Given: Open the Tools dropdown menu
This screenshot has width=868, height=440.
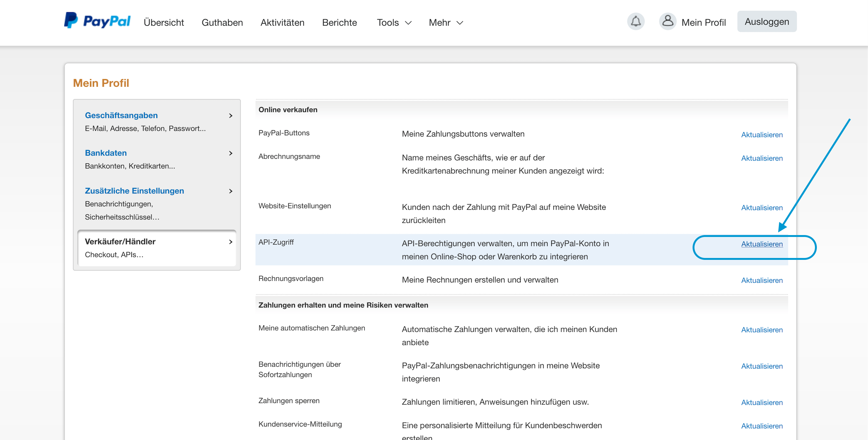Looking at the screenshot, I should 394,23.
